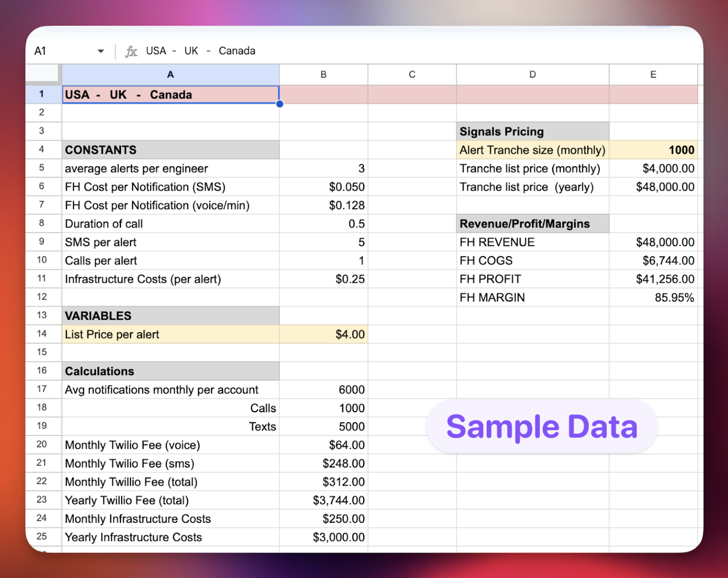The image size is (728, 578).
Task: Click the right-aligned 'Texts' label cell
Action: coord(171,427)
